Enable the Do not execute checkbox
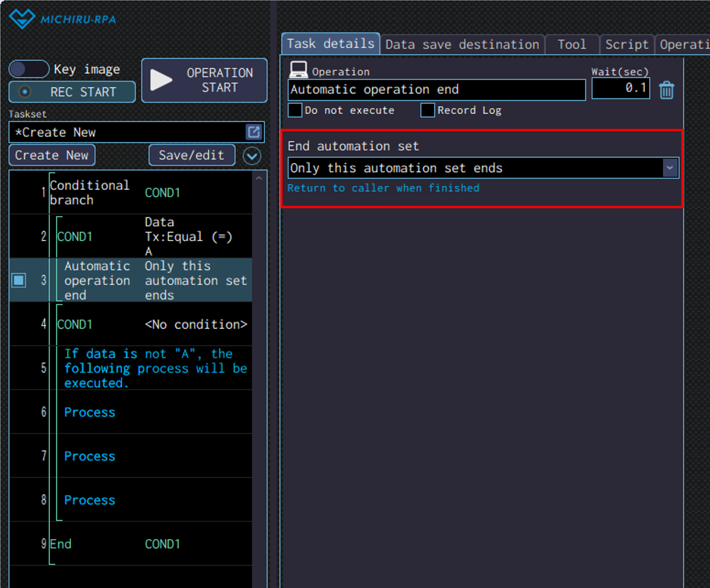Image resolution: width=710 pixels, height=588 pixels. tap(295, 111)
